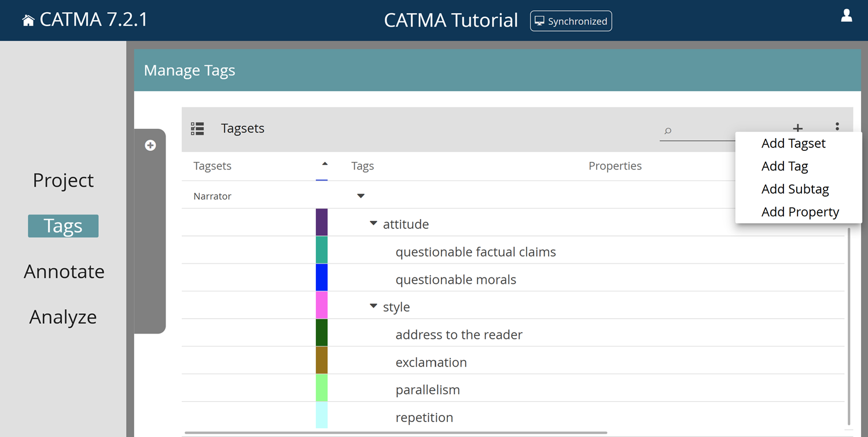Collapse the attitude tag
This screenshot has height=437, width=868.
tap(373, 224)
